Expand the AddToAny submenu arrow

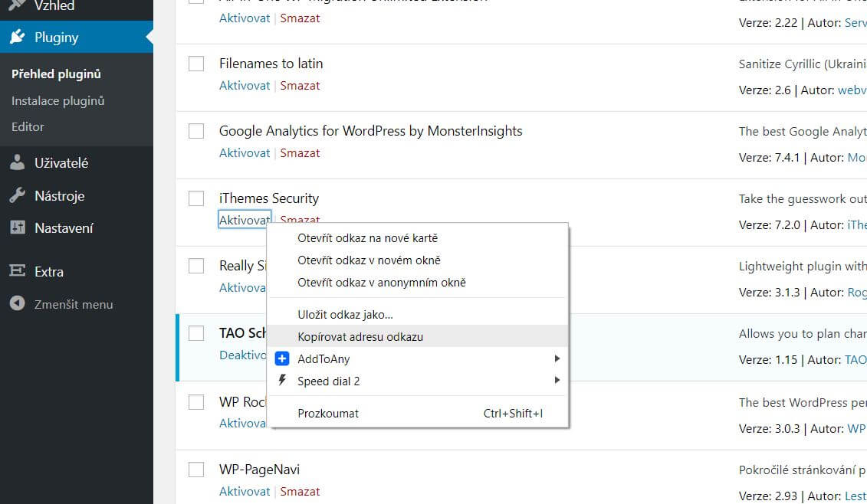point(557,358)
